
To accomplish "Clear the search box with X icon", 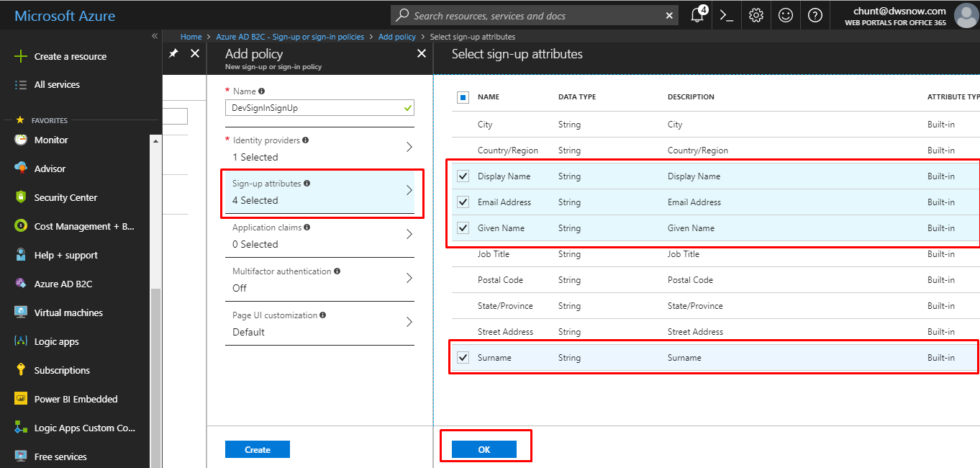I will (670, 15).
